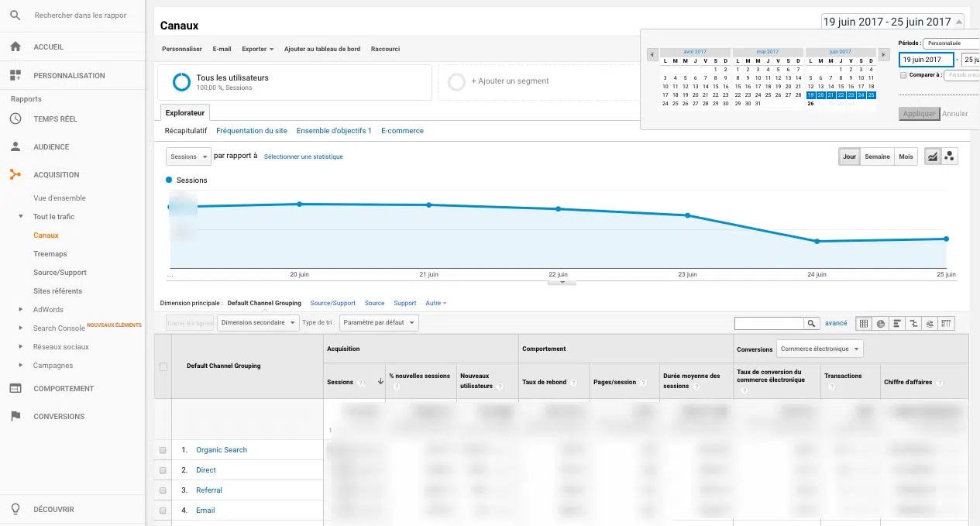Enable the Comparer à checkbox
This screenshot has height=526, width=980.
[903, 75]
